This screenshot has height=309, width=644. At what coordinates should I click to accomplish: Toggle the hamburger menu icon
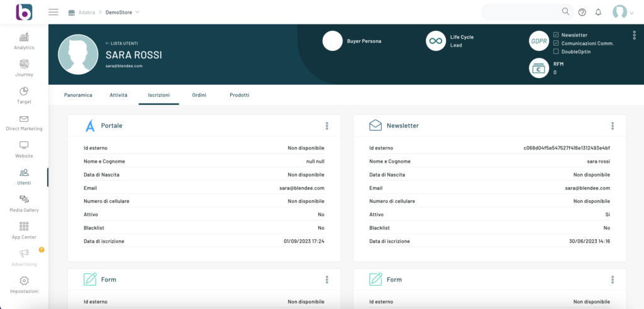click(x=53, y=12)
